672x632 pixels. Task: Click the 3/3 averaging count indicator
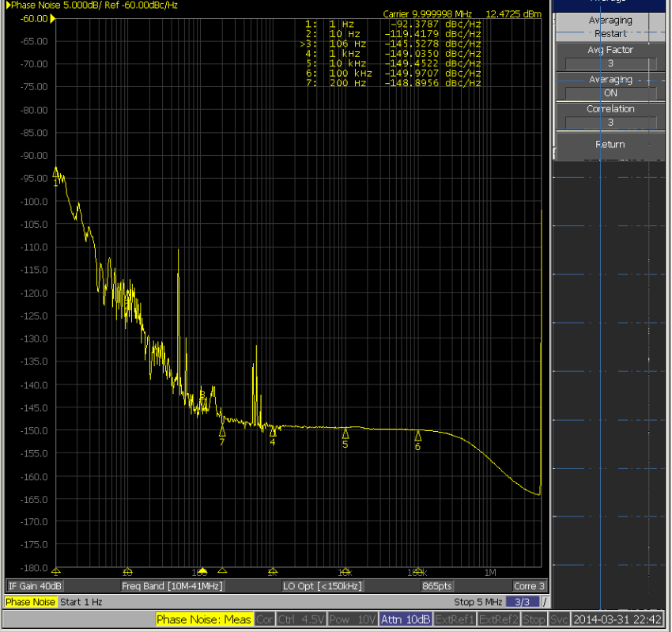coord(522,602)
